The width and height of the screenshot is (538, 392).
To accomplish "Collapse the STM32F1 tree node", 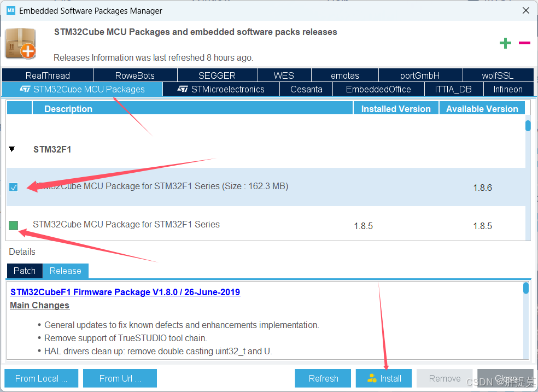I will (12, 149).
